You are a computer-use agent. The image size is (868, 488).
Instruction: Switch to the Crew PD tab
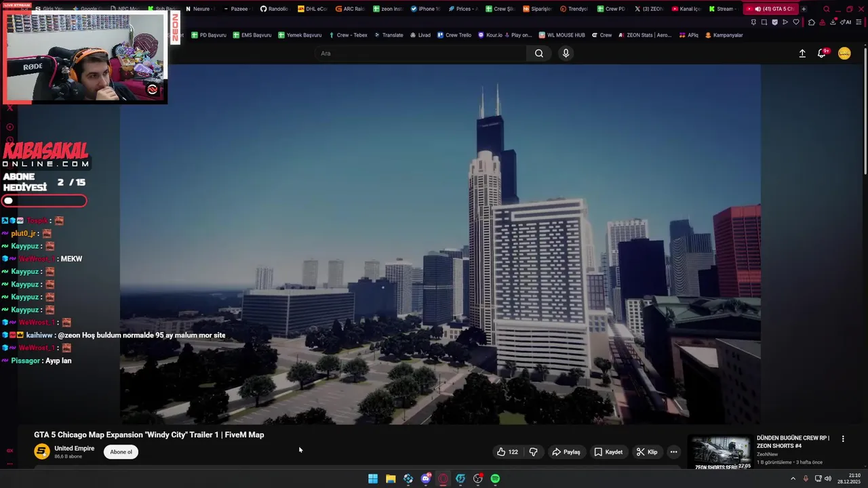coord(611,9)
